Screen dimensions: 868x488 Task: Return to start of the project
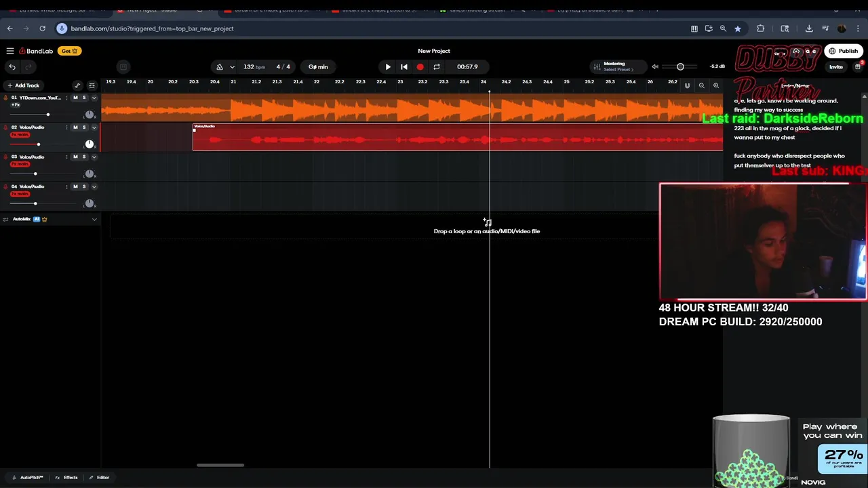[403, 66]
